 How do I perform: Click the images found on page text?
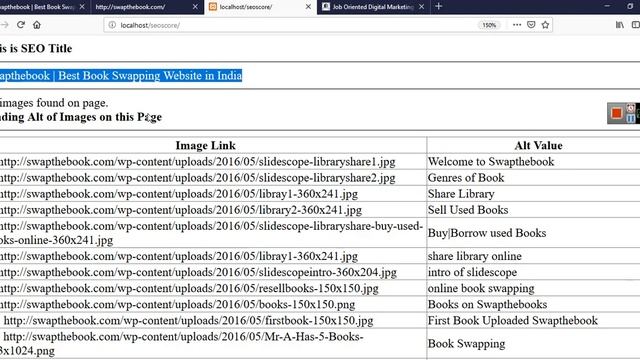[54, 103]
